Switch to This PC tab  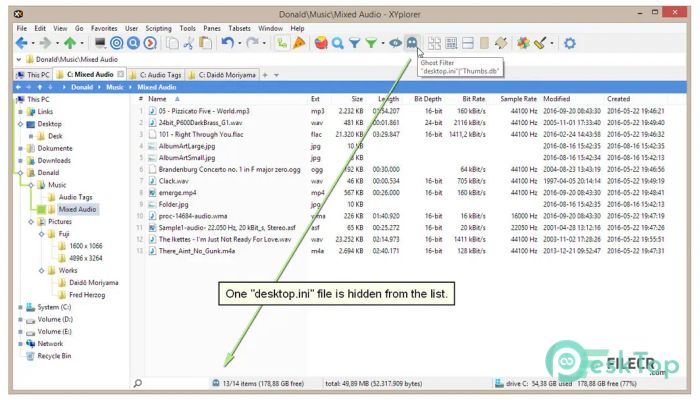pyautogui.click(x=33, y=75)
